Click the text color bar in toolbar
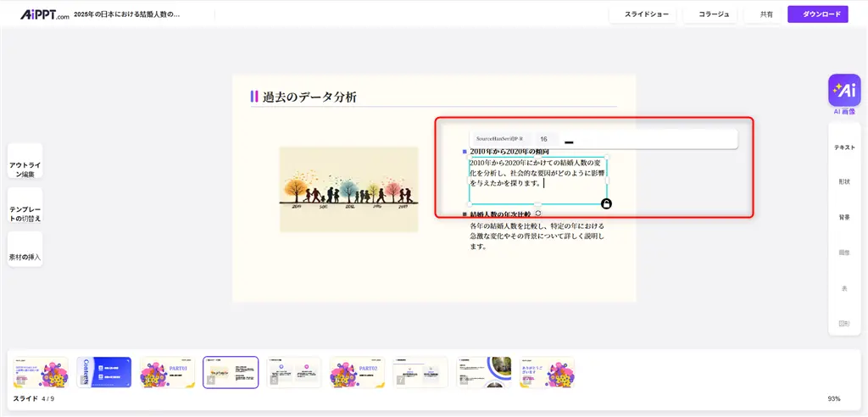The height and width of the screenshot is (417, 868). click(569, 143)
